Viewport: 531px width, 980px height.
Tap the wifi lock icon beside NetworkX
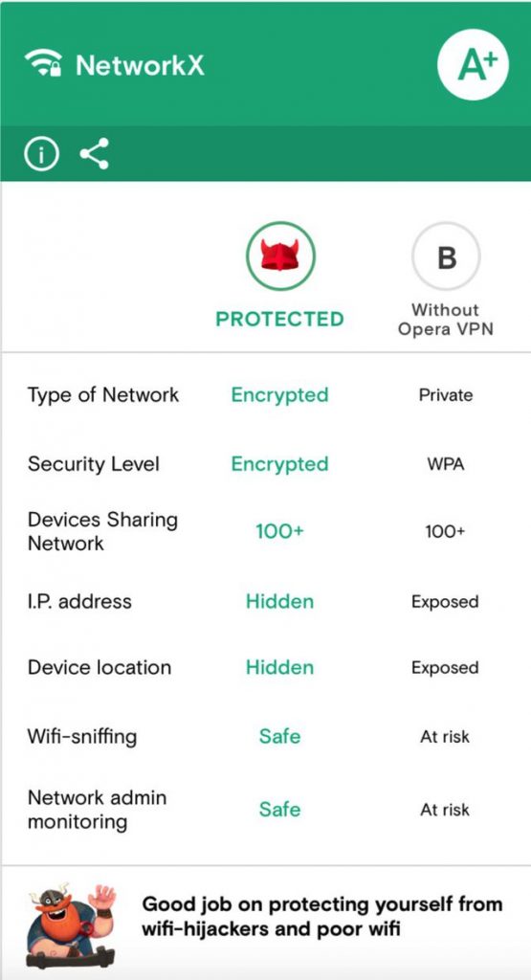point(43,64)
